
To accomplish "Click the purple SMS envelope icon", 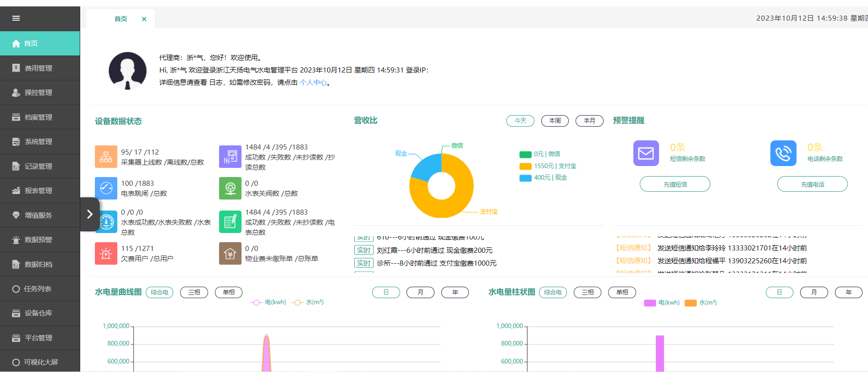I will point(646,153).
